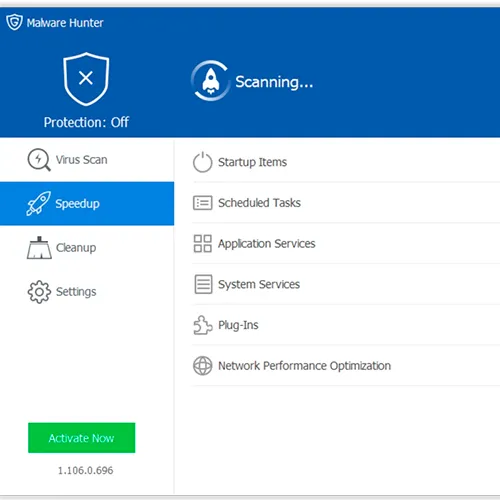This screenshot has width=500, height=500.
Task: Open Settings from the sidebar
Action: click(x=87, y=292)
